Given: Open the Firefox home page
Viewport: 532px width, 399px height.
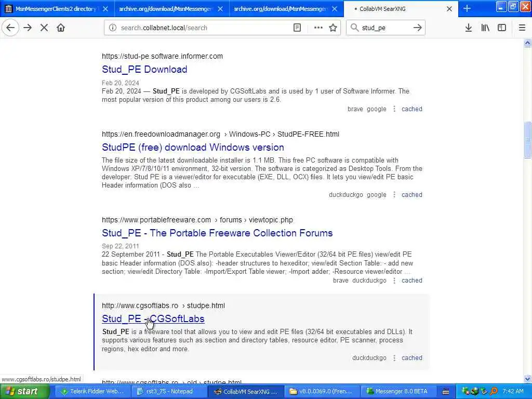Looking at the screenshot, I should tap(61, 28).
